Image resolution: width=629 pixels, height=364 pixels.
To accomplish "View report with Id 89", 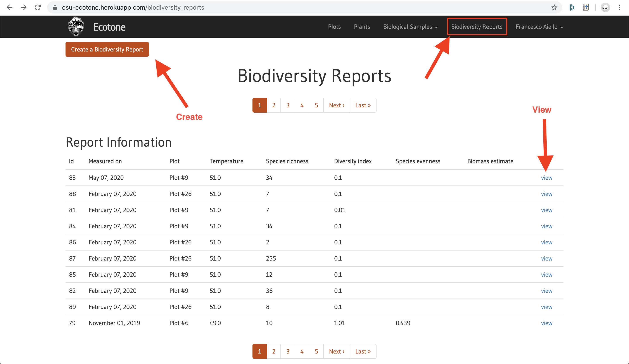I will click(x=547, y=307).
